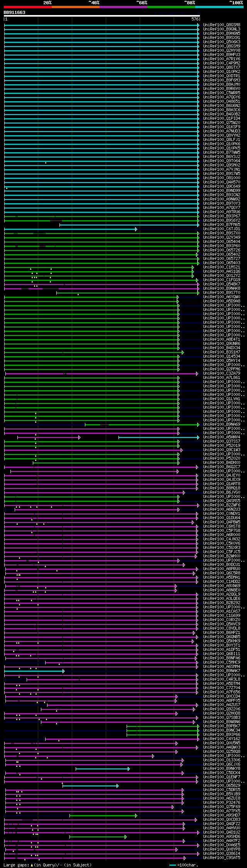Select the UniRef100_C1MS21 label
This screenshot has width=247, height=868.
coord(222,267)
